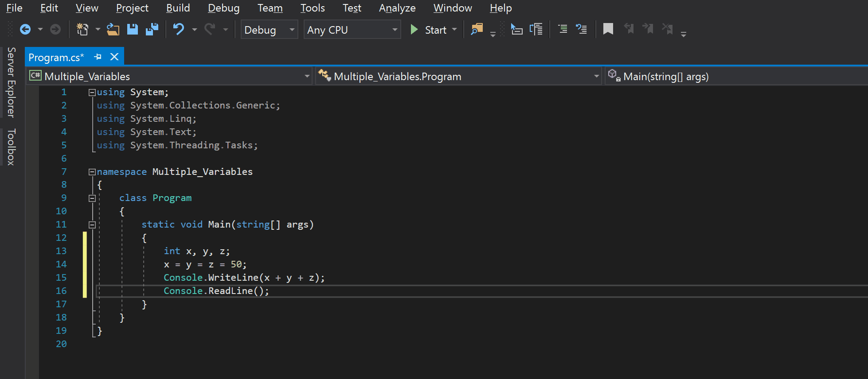Open the Toolbox side tab
Image resolution: width=868 pixels, height=379 pixels.
(x=11, y=147)
